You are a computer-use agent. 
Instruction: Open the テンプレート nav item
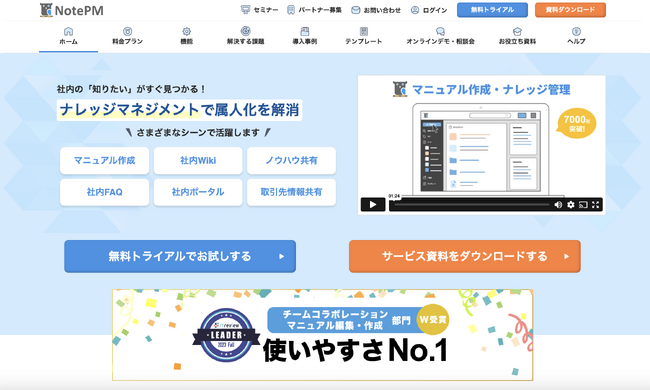point(364,36)
